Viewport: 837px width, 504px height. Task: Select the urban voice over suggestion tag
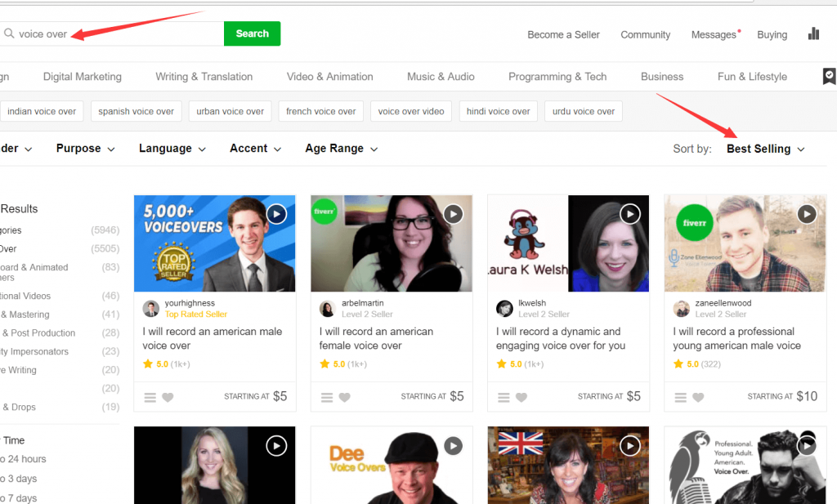click(230, 111)
